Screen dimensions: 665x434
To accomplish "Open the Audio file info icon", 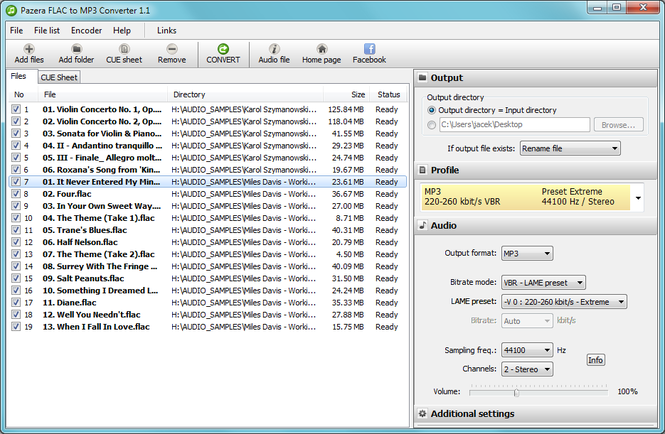I will click(274, 49).
